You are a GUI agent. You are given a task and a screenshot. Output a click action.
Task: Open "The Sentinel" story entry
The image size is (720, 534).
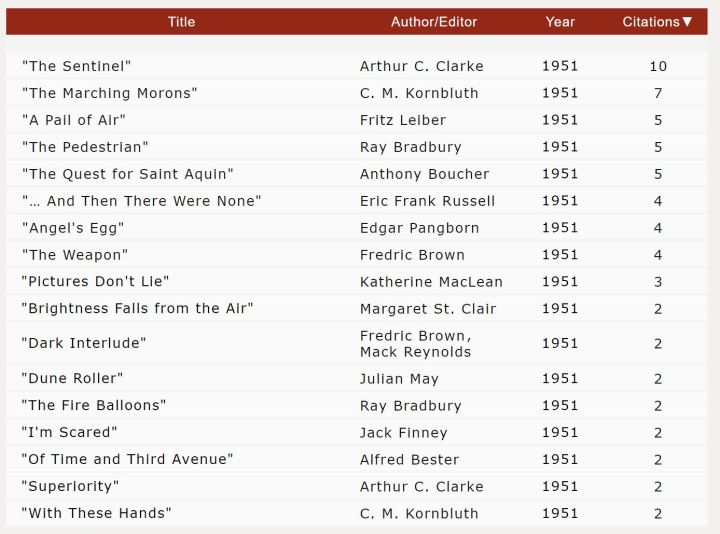point(77,66)
